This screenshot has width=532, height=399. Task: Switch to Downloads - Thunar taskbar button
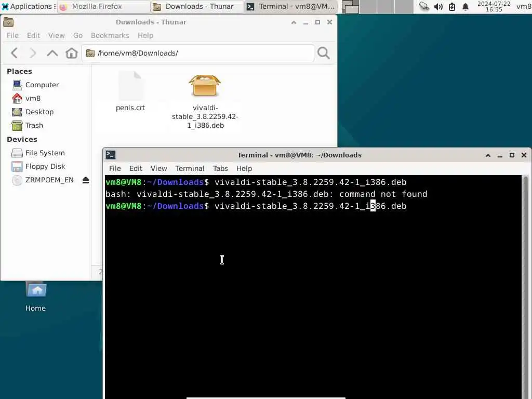click(x=197, y=6)
